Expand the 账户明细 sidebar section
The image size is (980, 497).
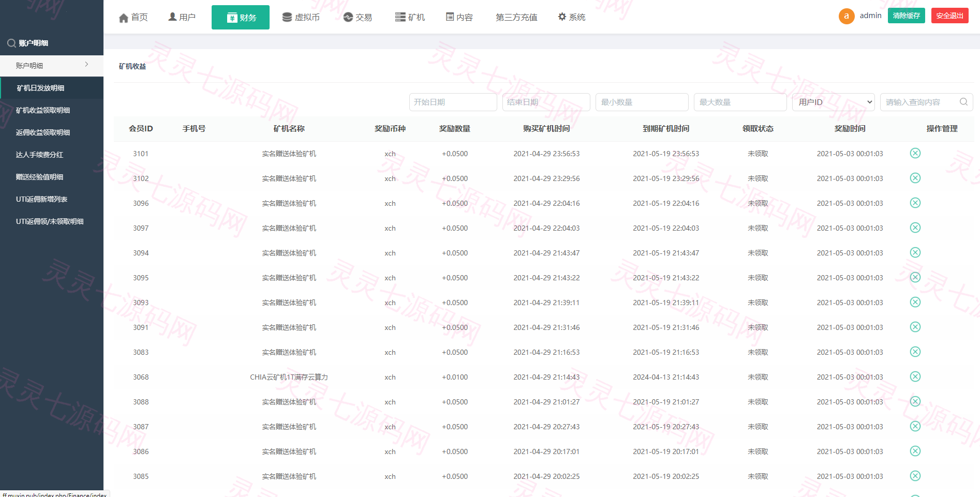click(52, 66)
